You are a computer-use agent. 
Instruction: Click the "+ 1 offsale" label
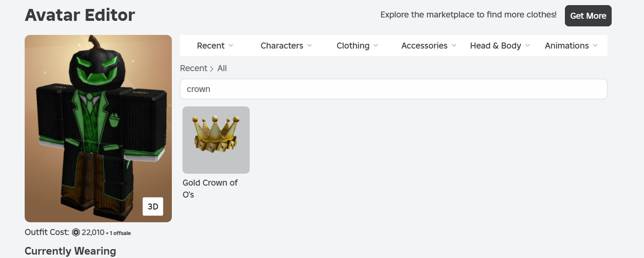coord(118,233)
